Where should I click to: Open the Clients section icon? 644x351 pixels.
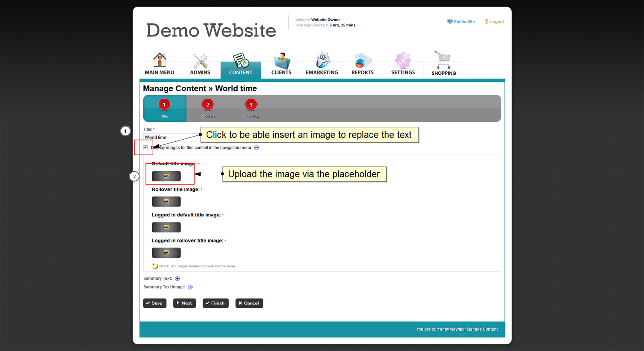coord(281,61)
